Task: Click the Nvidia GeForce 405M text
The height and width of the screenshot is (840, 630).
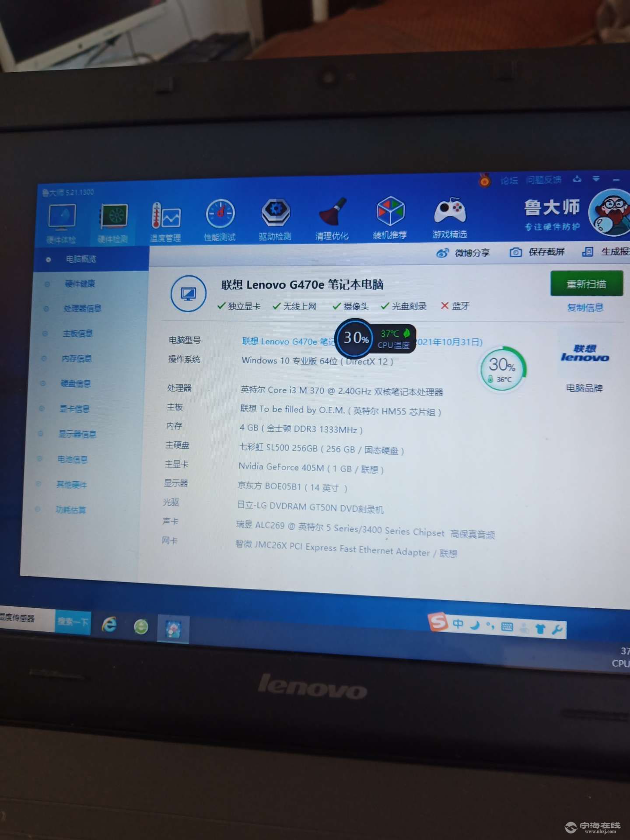Action: [311, 468]
